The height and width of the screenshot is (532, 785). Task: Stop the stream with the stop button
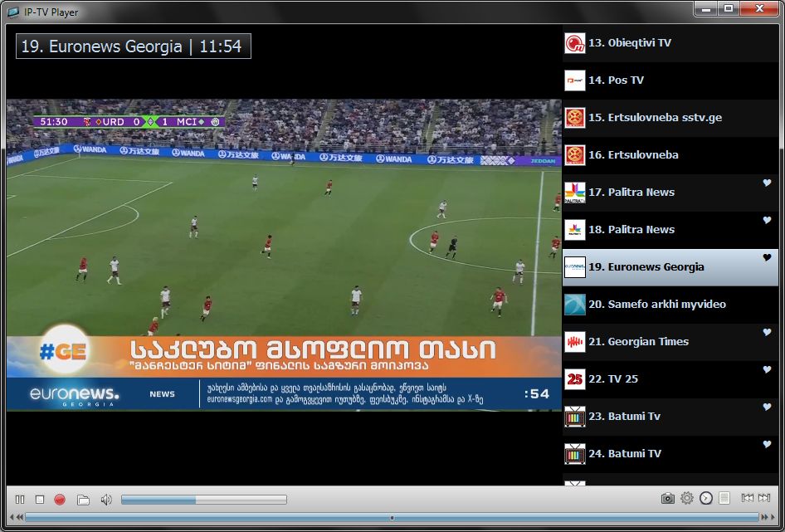click(40, 499)
